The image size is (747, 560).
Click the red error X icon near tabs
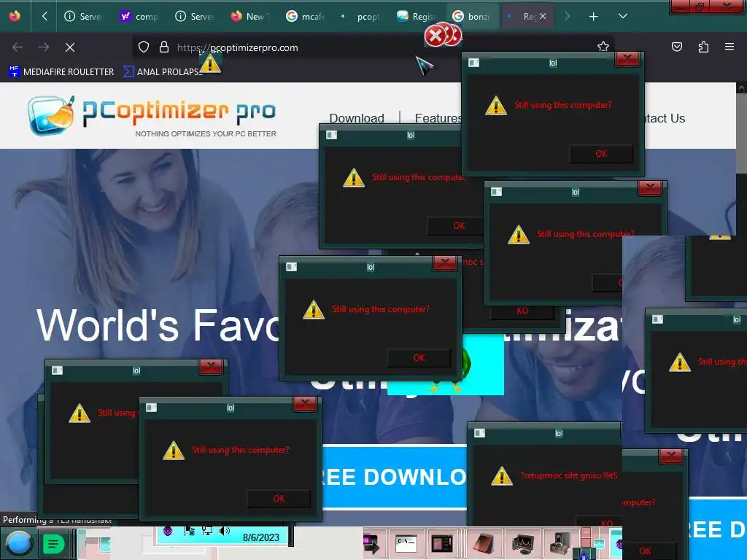pos(436,36)
